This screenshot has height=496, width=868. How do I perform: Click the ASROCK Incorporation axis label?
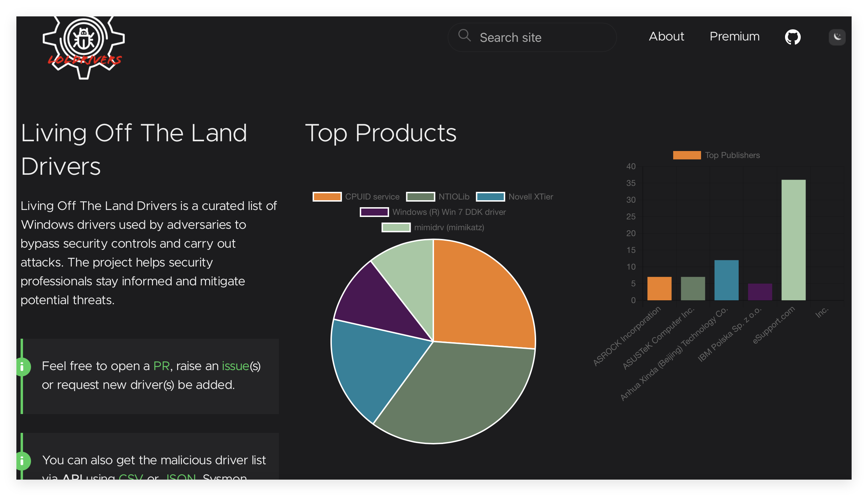[x=627, y=336]
